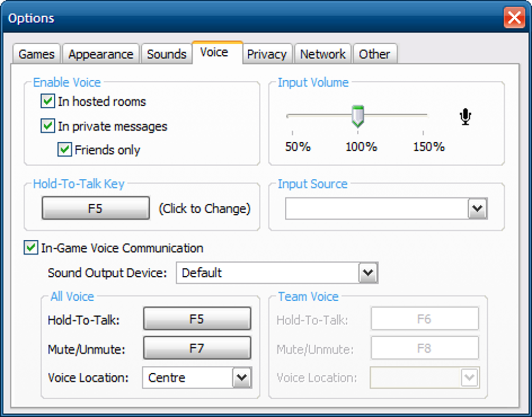532x417 pixels.
Task: Click the Options title bar text
Action: [31, 18]
